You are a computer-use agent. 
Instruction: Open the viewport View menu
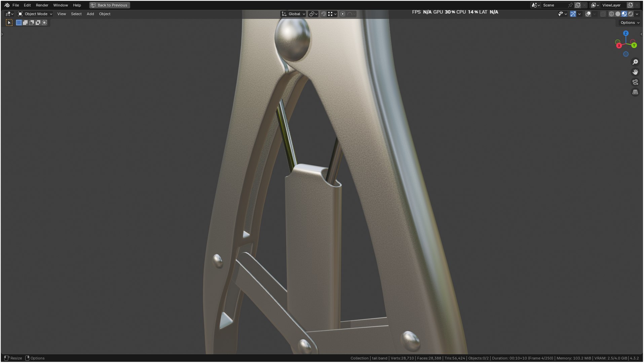click(62, 14)
